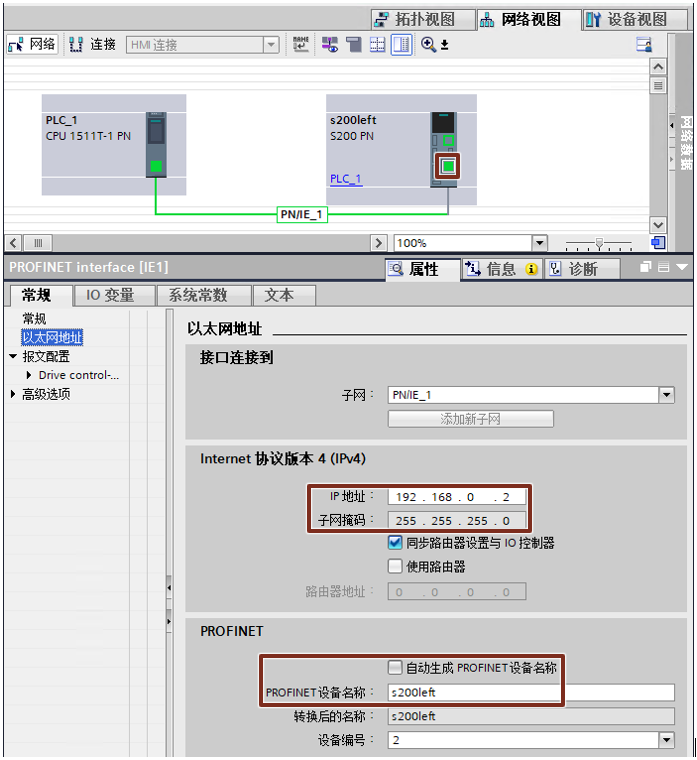Adjust the zoom slider in network view

[598, 243]
